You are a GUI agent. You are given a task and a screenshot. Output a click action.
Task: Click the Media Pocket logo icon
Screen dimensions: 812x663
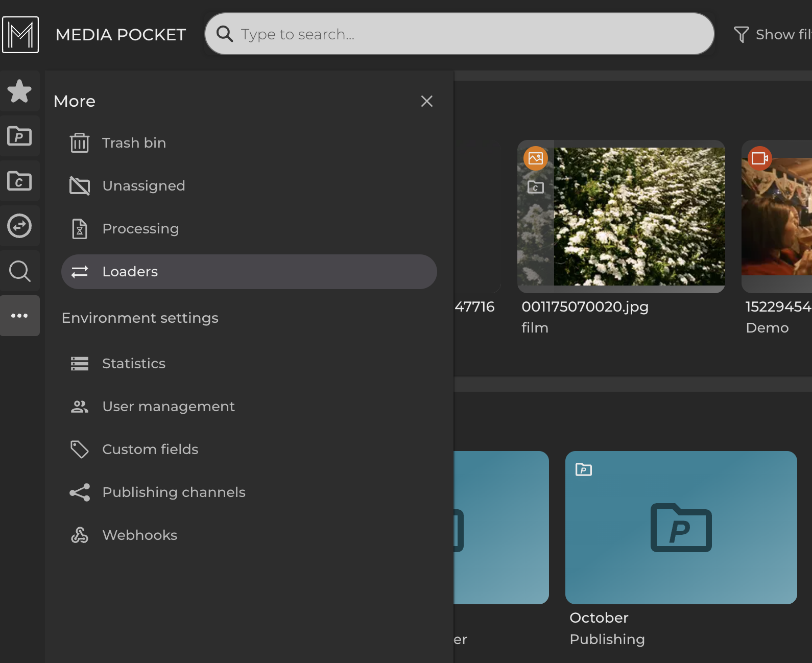20,35
